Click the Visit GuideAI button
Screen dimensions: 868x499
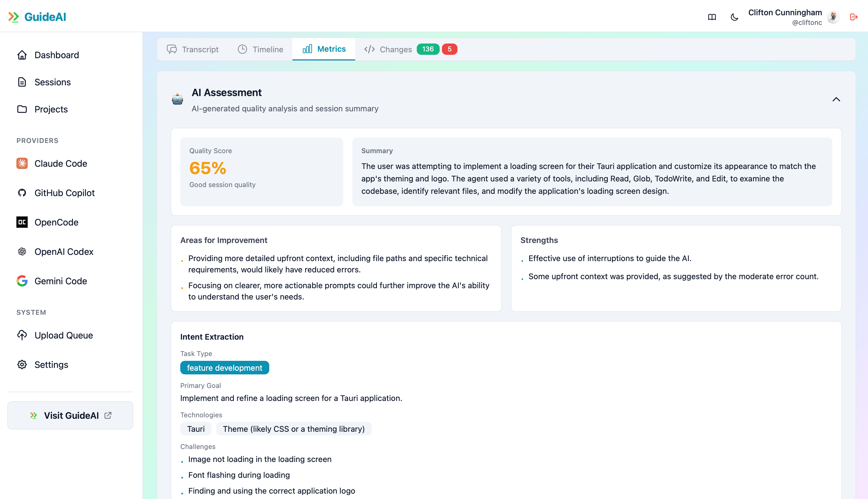point(70,415)
